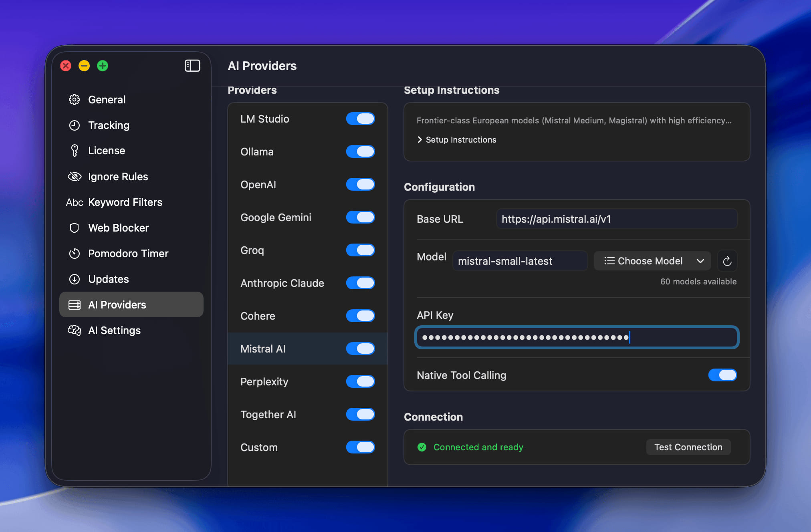This screenshot has height=532, width=811.
Task: Disable the Ollama provider toggle
Action: (x=360, y=152)
